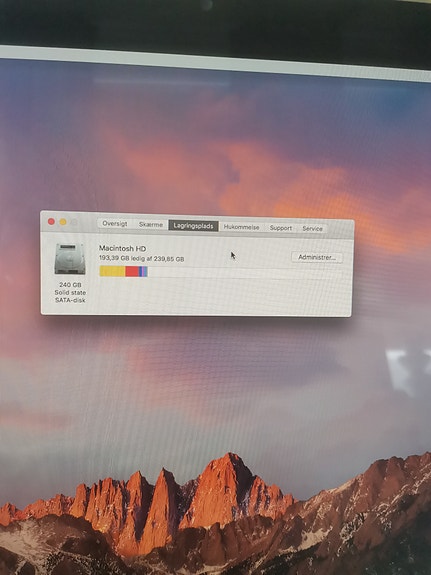Click the Macintosh HD hard drive icon
The image size is (431, 575).
[x=70, y=259]
